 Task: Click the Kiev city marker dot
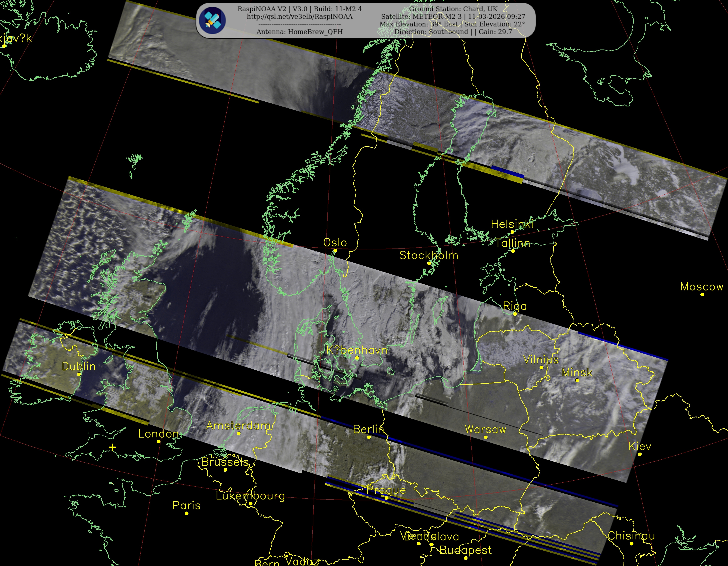pyautogui.click(x=640, y=454)
